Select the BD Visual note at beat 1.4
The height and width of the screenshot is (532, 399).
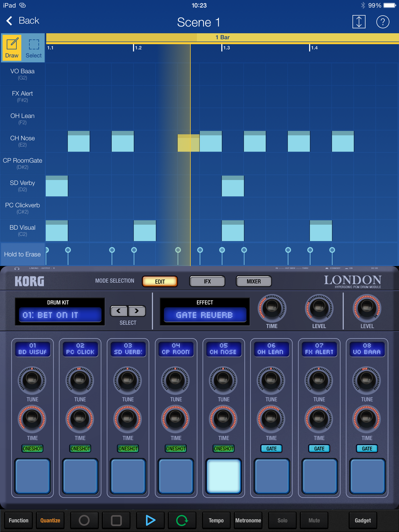(321, 231)
